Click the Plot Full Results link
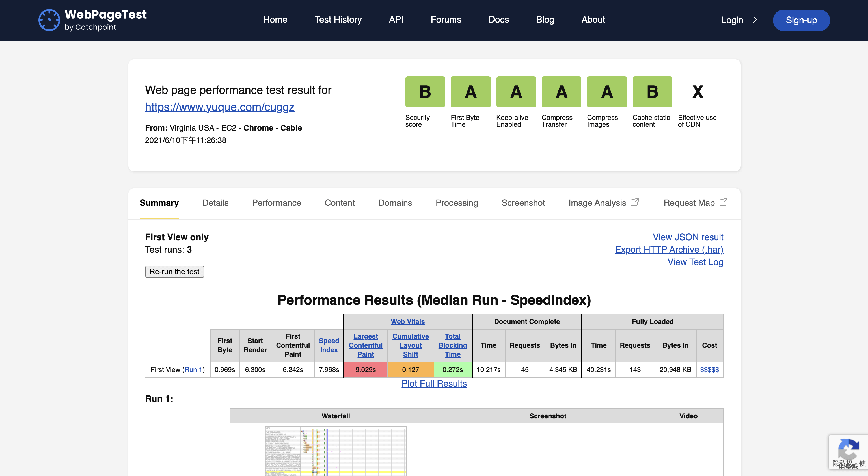The image size is (868, 476). point(434,384)
